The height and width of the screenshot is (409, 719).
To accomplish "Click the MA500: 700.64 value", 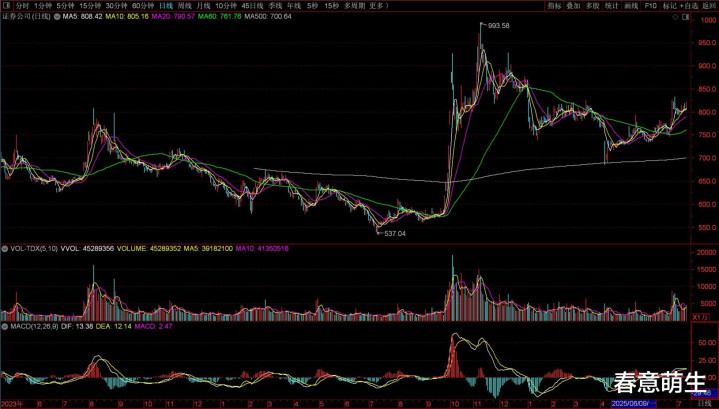I will click(x=268, y=17).
